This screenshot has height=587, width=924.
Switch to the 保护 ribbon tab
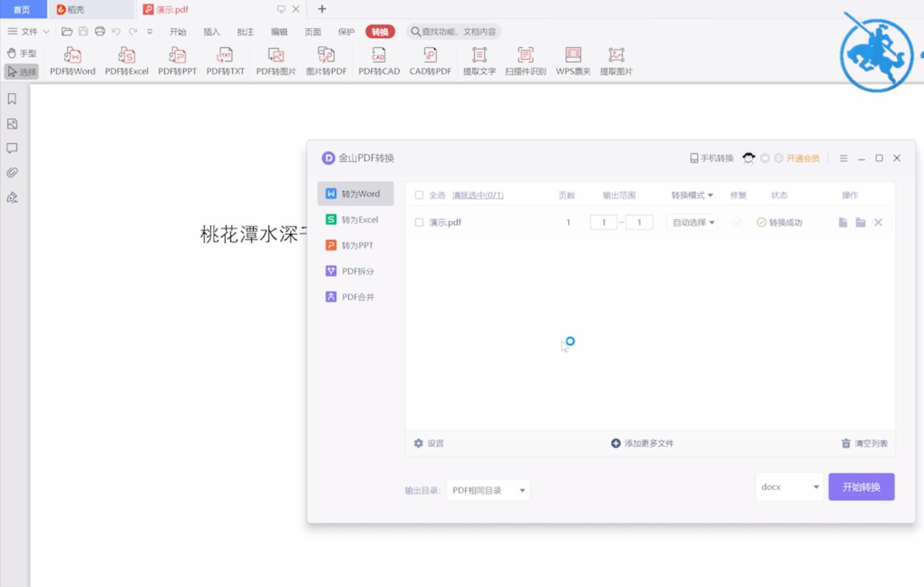pos(346,31)
